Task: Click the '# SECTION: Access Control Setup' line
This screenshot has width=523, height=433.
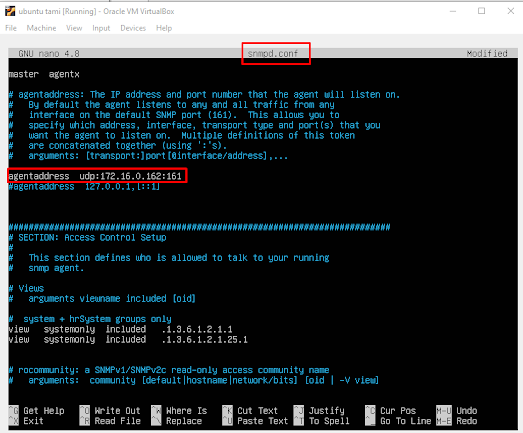Action: 87,237
